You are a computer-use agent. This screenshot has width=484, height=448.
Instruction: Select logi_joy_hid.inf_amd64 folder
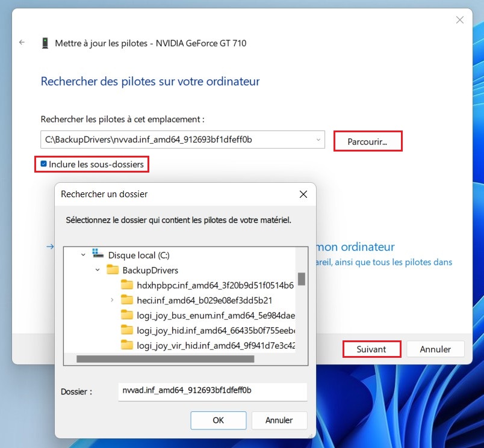(216, 331)
